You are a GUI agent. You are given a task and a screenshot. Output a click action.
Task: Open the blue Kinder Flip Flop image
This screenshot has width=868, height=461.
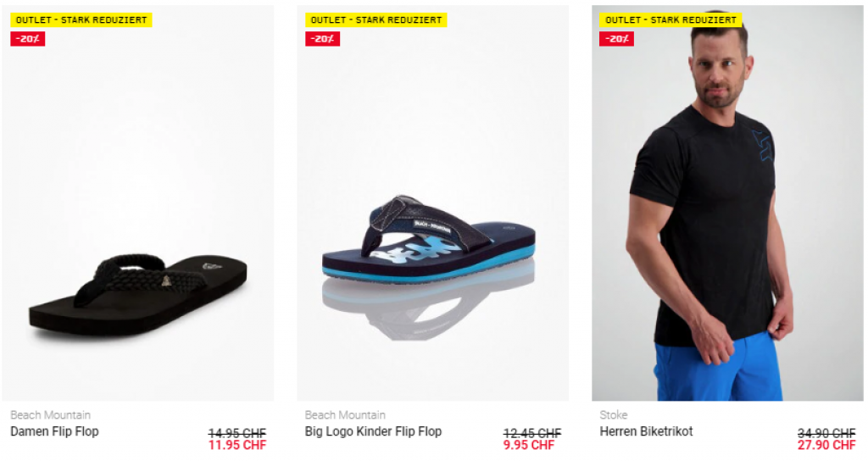[x=433, y=203]
